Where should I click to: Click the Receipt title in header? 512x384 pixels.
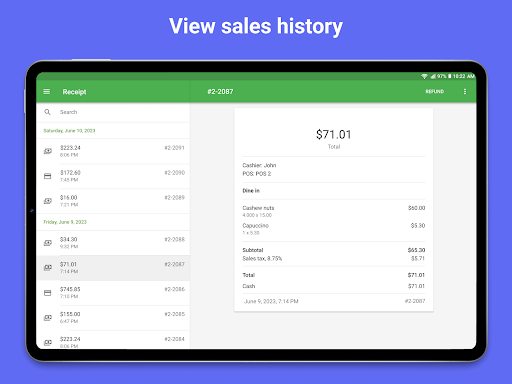(x=74, y=92)
